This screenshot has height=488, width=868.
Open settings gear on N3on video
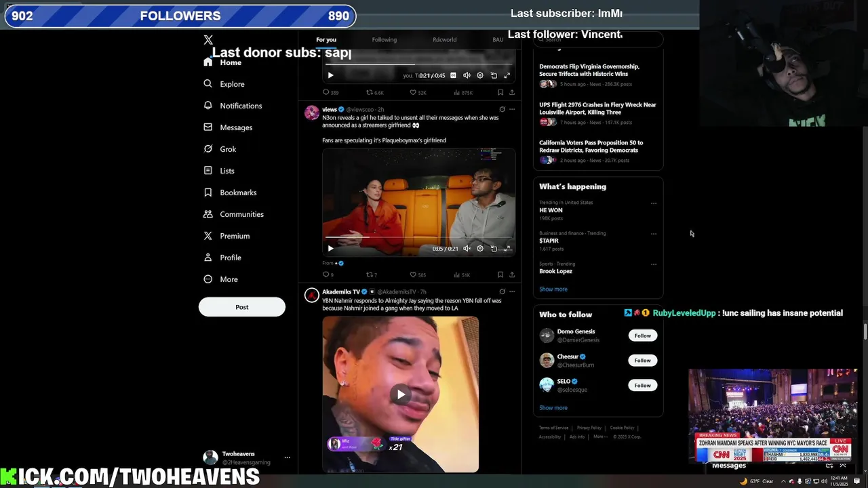coord(480,249)
